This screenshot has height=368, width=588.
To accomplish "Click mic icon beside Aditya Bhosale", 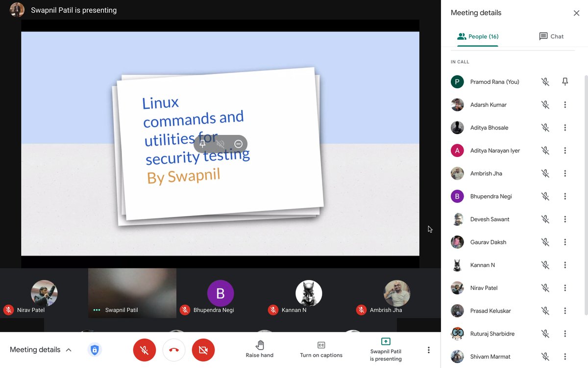I will [545, 128].
